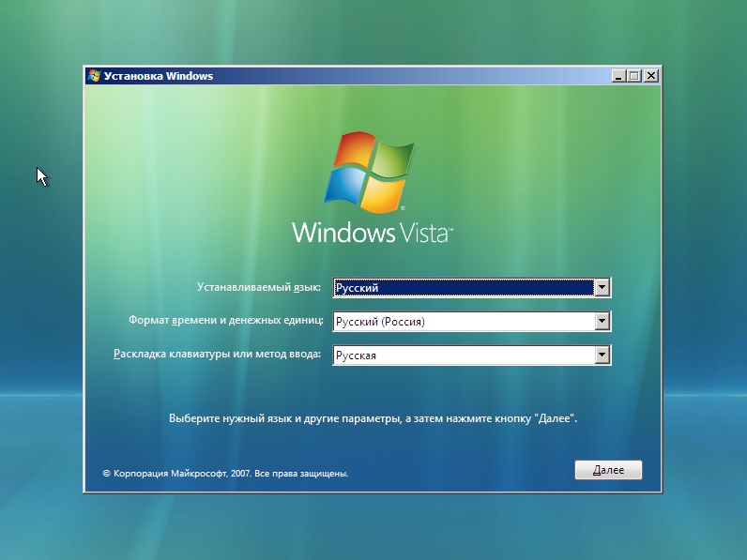Click the 'Выберите нужный язык' instruction text
This screenshot has height=560, width=747.
(373, 418)
